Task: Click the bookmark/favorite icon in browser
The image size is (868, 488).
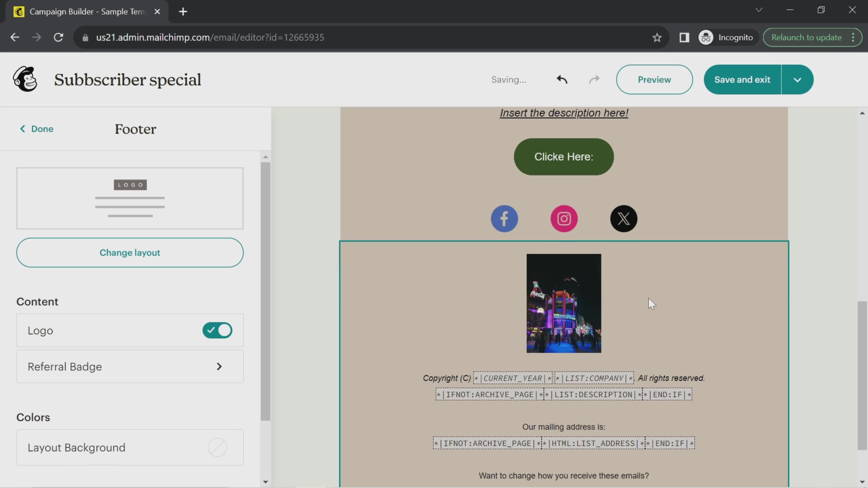Action: tap(657, 37)
